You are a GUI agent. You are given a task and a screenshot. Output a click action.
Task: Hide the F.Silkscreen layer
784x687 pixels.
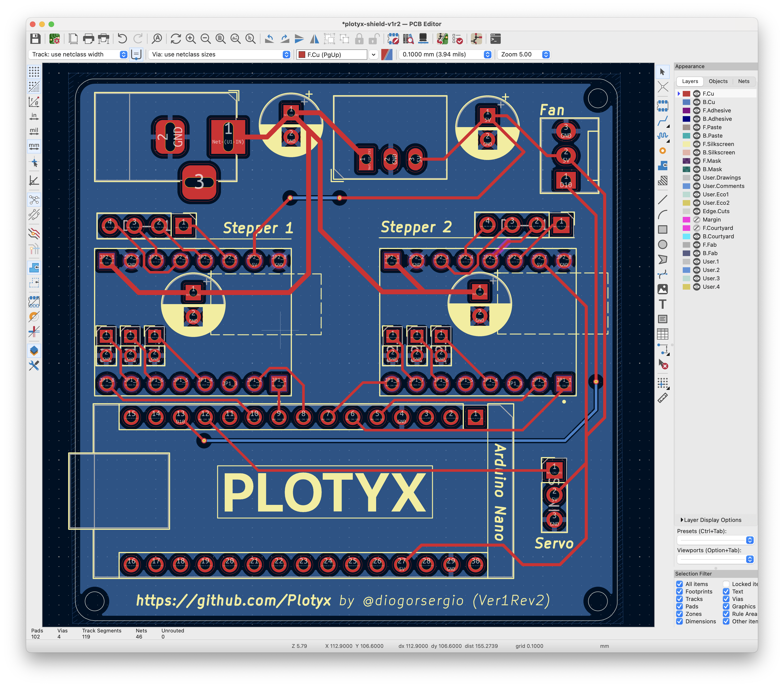[696, 144]
